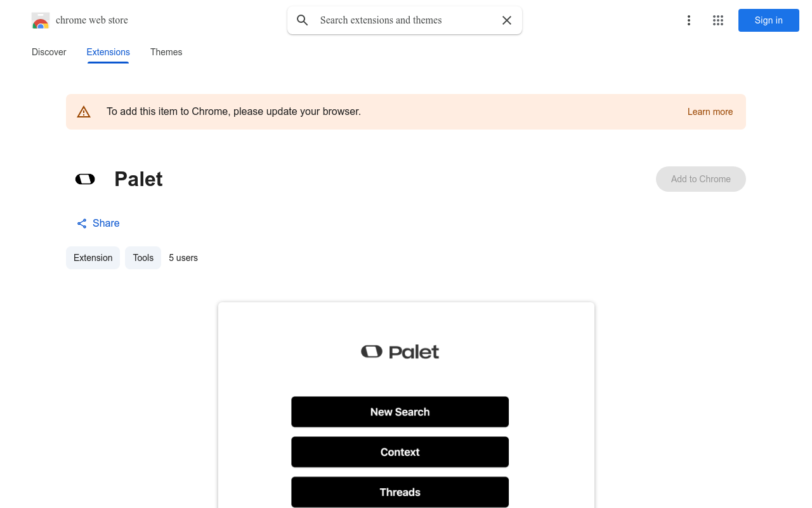Click the Add to Chrome button

pos(701,179)
